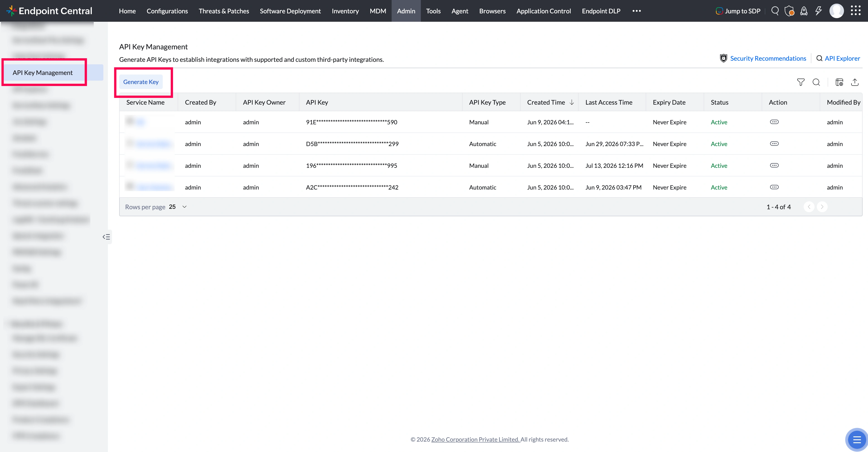Viewport: 868px width, 452px height.
Task: Open the Browsers tab
Action: pos(492,11)
